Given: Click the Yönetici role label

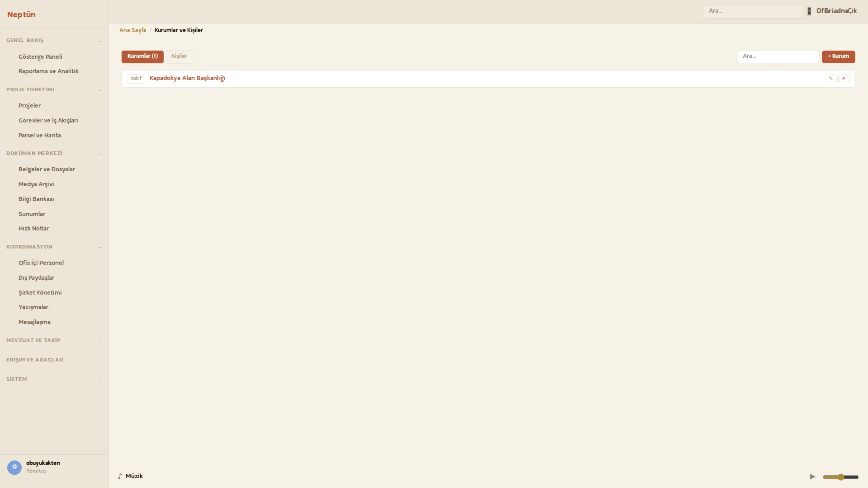Looking at the screenshot, I should pos(36,471).
